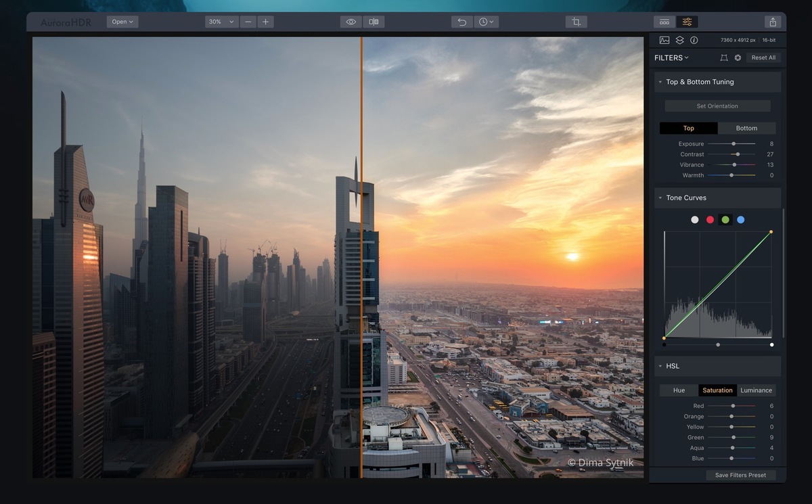Screen dimensions: 812x504
Task: Collapse the Top & Bottom Tuning section
Action: (x=660, y=82)
